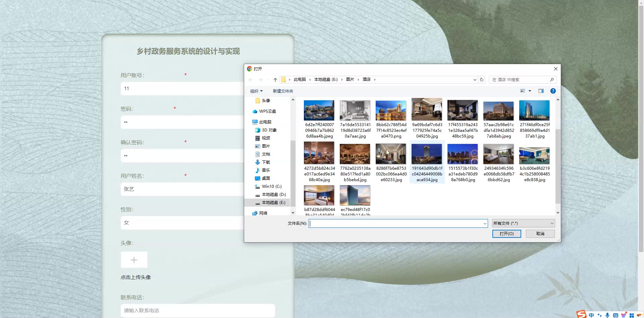Open the 所有文件 file type dropdown
This screenshot has width=644, height=318.
tap(523, 223)
